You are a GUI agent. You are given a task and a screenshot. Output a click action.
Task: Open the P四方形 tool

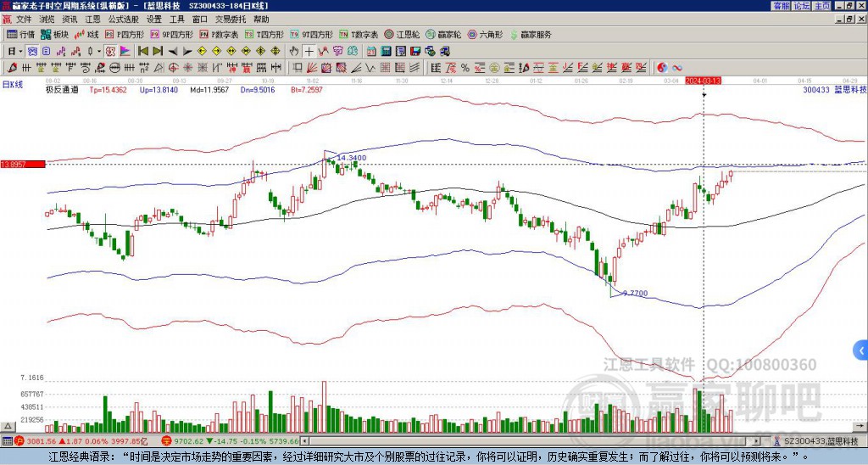click(125, 34)
